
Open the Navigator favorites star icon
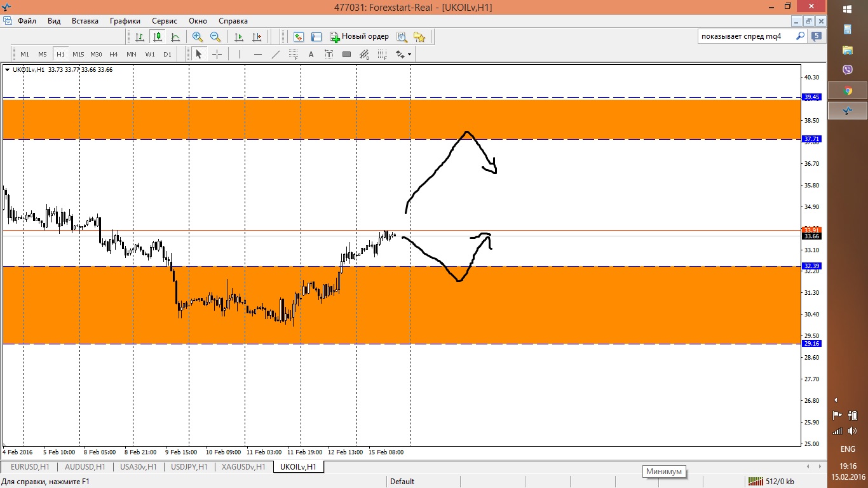tap(419, 37)
